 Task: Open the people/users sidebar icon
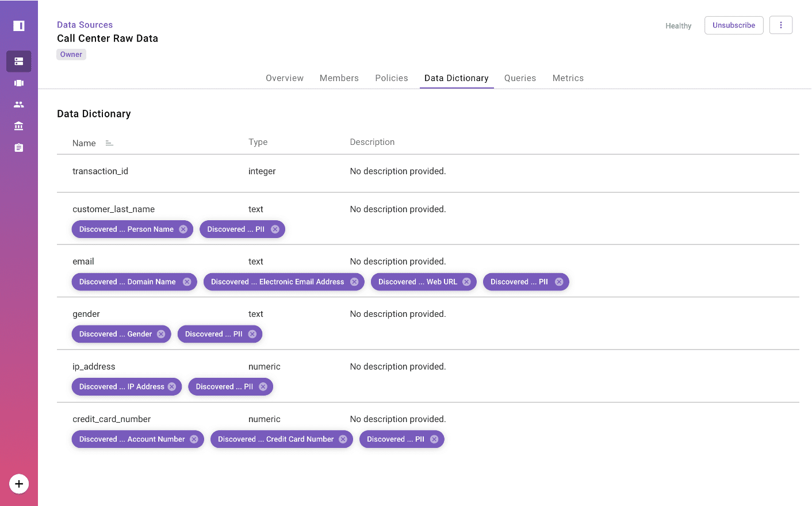coord(19,105)
